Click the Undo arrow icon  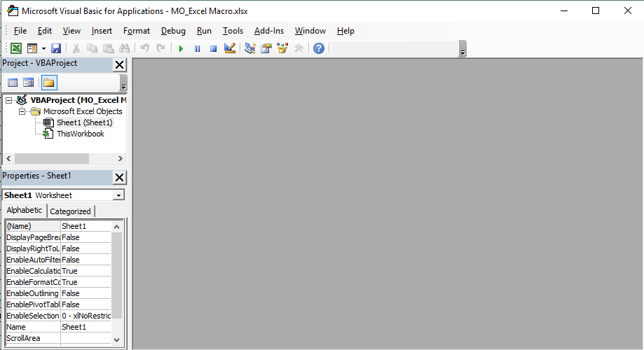144,48
